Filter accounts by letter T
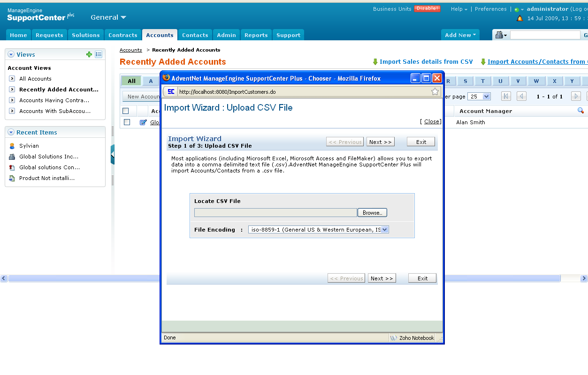The height and width of the screenshot is (375, 588). coord(483,81)
